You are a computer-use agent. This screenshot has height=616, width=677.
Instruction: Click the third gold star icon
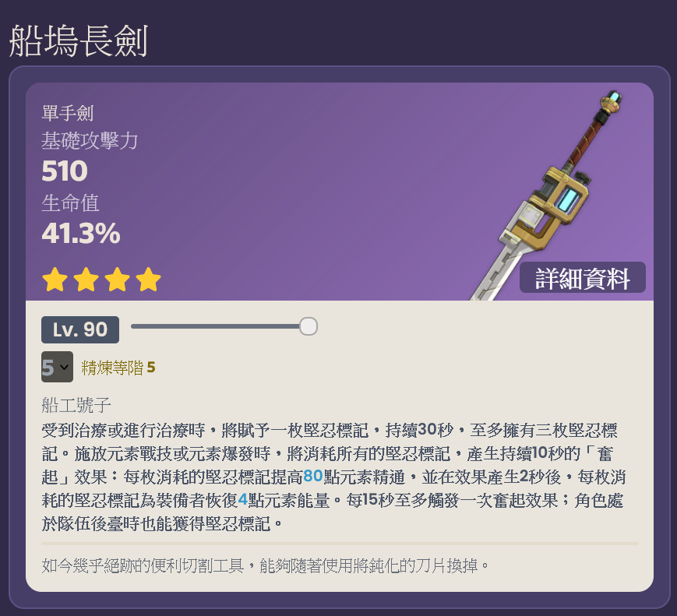pyautogui.click(x=117, y=280)
